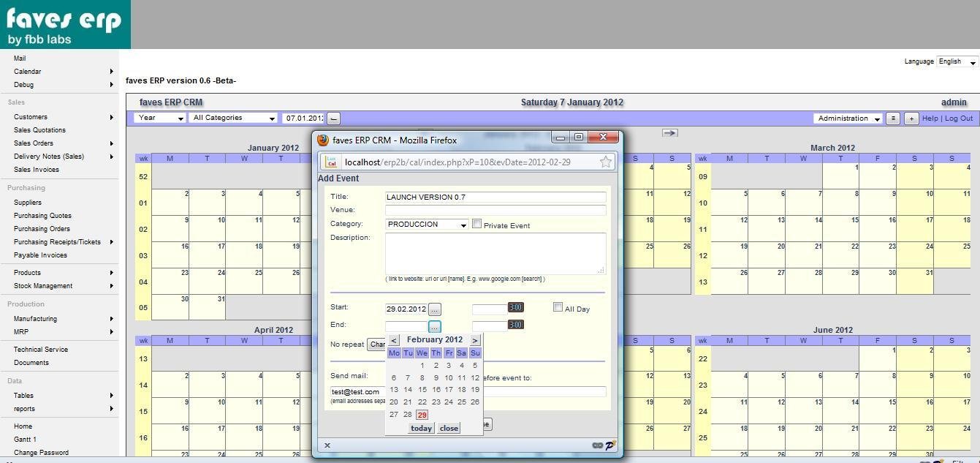Select February 29 in the date picker
Viewport: 980px width, 463px height.
point(422,414)
